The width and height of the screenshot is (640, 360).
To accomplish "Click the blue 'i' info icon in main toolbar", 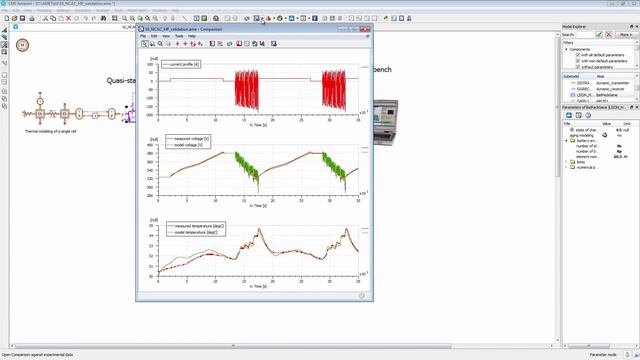I will (x=315, y=18).
